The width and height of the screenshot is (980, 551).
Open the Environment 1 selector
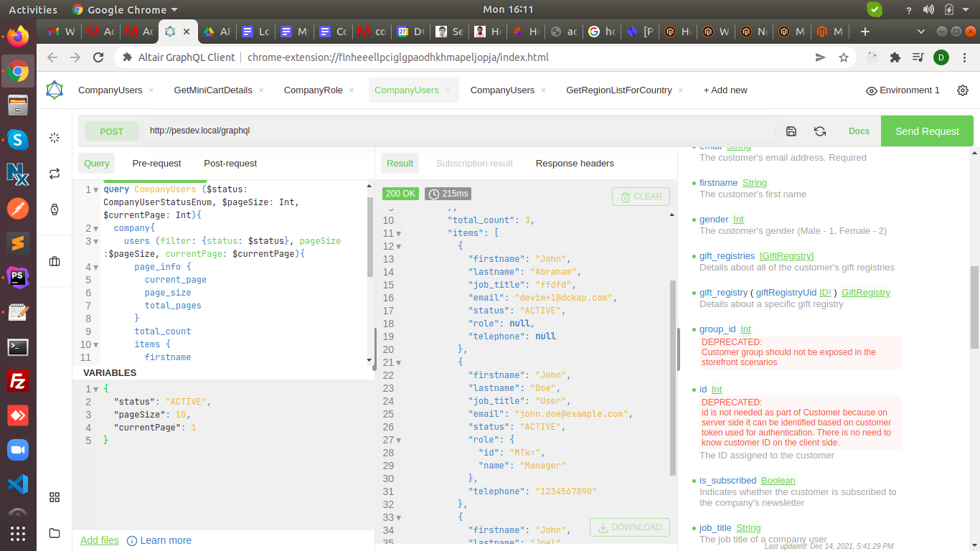point(903,90)
